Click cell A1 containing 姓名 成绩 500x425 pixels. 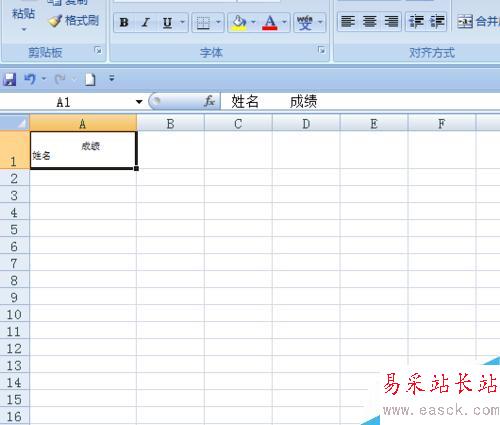point(83,150)
